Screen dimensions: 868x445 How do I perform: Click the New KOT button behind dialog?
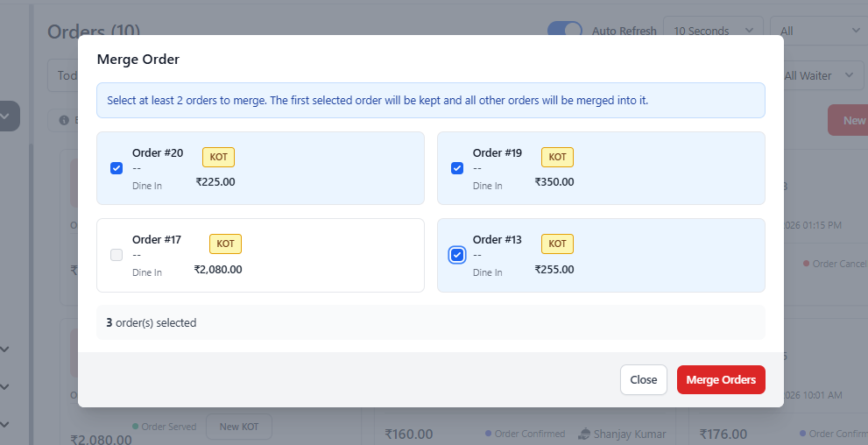[239, 427]
